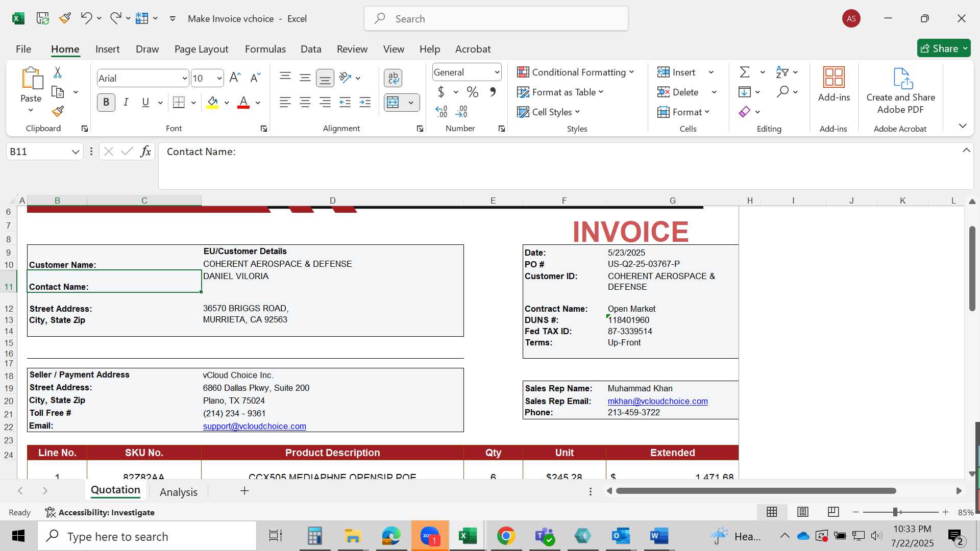
Task: Open the File menu
Action: [x=23, y=49]
